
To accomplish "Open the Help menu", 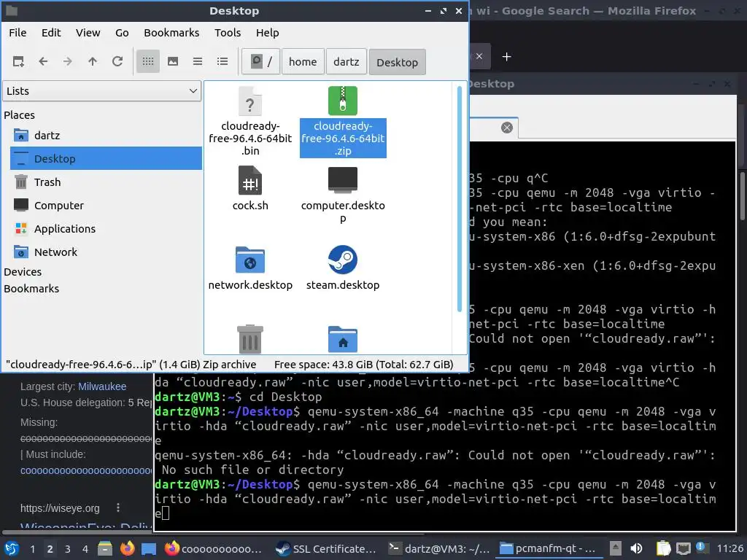I will pos(267,33).
